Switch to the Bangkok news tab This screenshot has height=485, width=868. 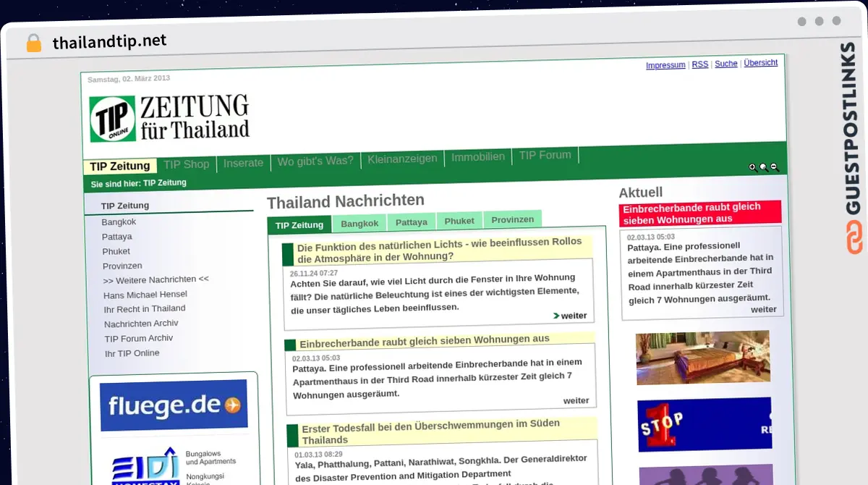point(359,224)
